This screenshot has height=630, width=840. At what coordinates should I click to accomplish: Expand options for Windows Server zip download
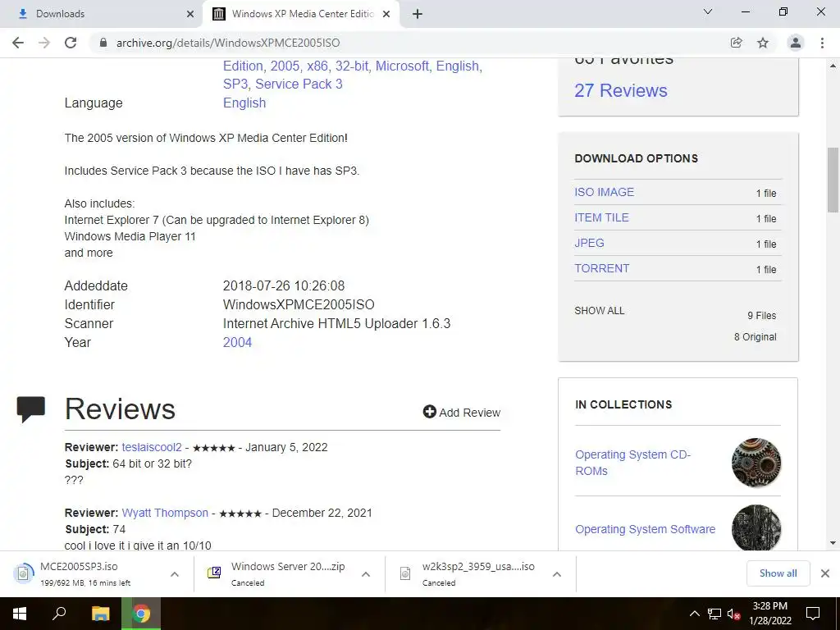click(x=366, y=574)
